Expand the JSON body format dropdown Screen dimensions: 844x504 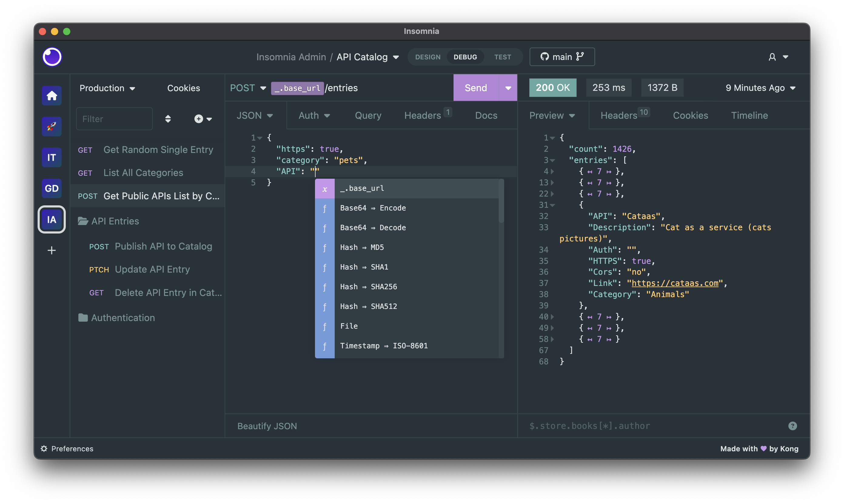point(253,115)
